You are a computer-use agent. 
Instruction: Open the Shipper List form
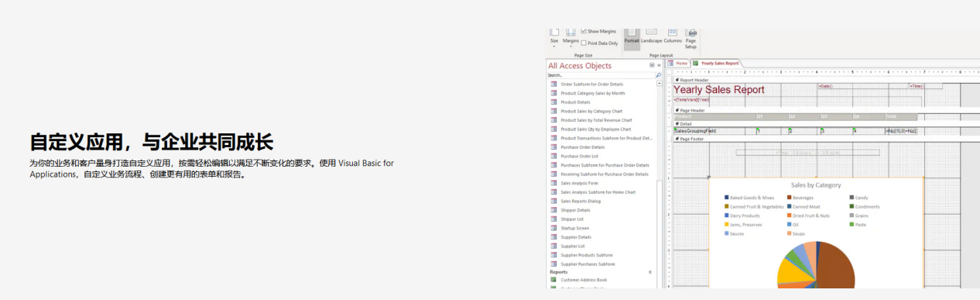(x=572, y=219)
